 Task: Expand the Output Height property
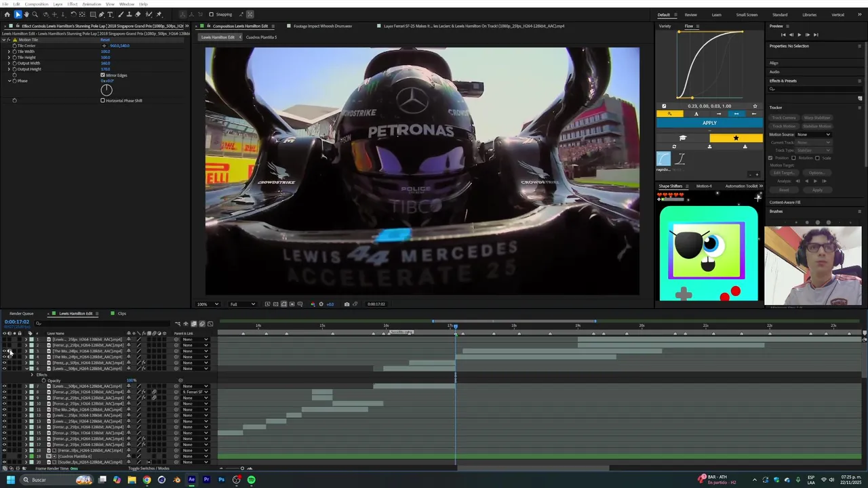click(9, 69)
